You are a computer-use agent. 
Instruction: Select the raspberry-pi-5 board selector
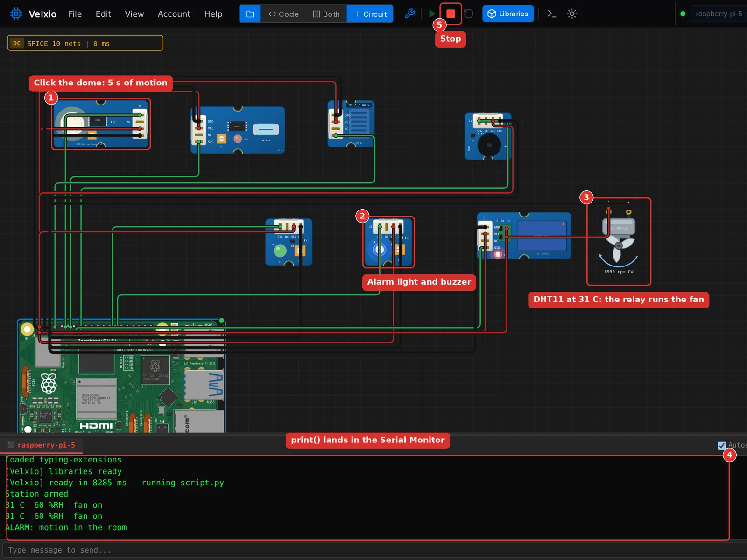(719, 14)
